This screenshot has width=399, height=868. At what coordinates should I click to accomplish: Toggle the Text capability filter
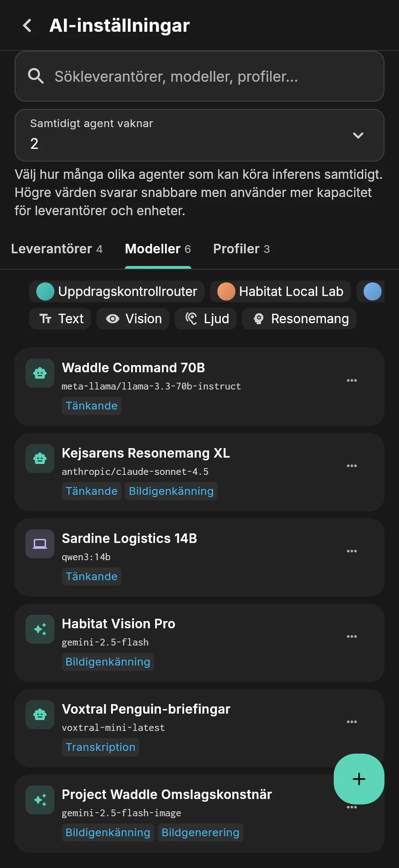tap(60, 319)
